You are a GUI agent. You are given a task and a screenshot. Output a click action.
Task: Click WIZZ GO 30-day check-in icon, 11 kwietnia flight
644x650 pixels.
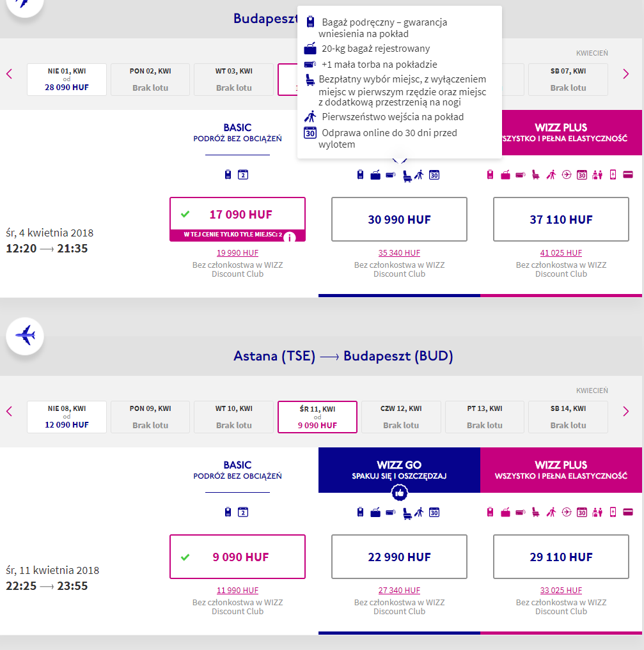[x=434, y=513]
